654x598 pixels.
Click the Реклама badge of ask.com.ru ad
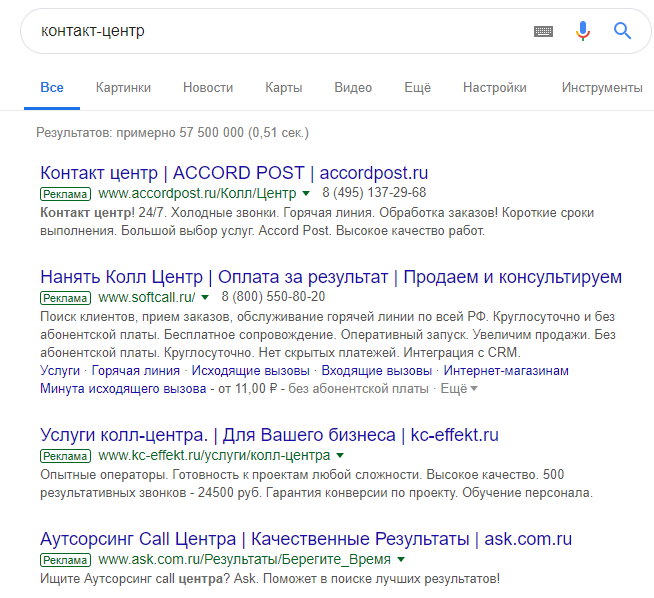(65, 560)
